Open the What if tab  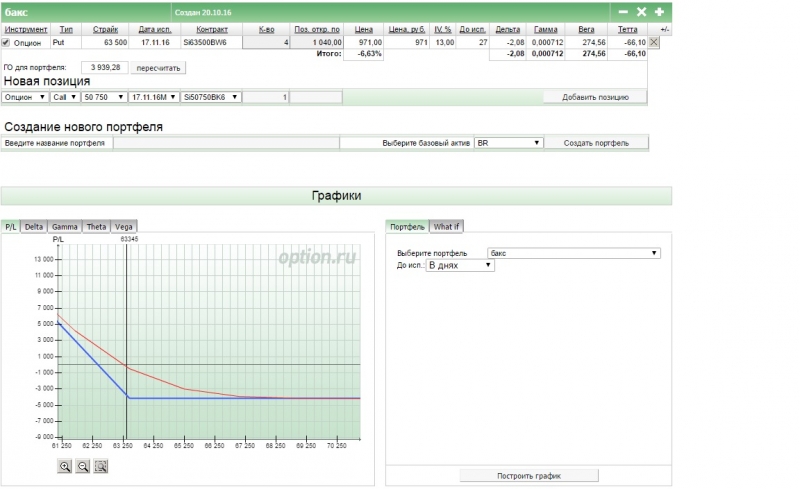(446, 227)
